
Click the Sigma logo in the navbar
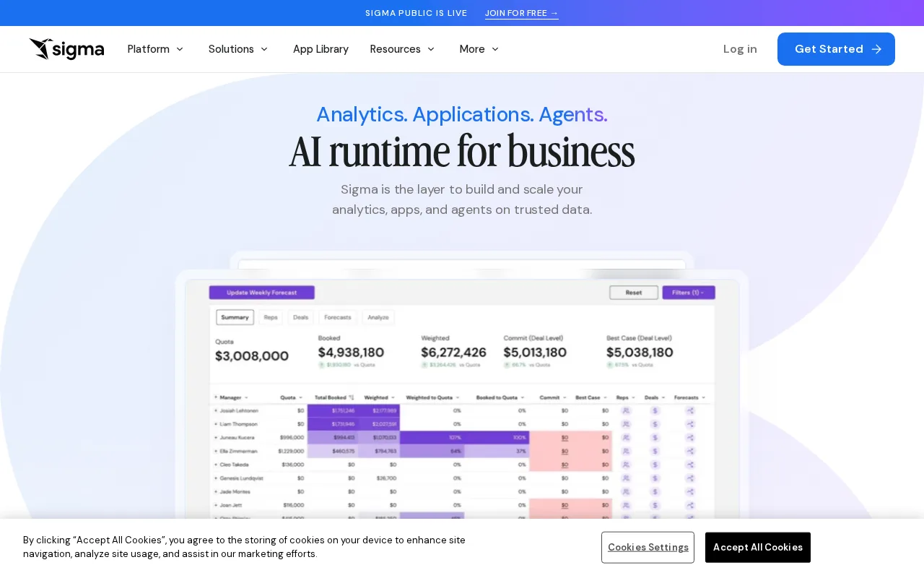click(66, 49)
